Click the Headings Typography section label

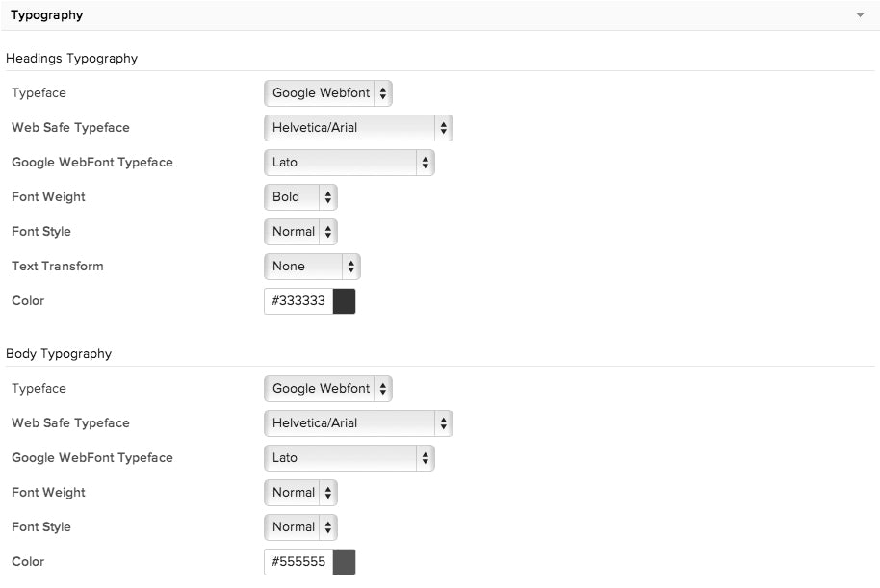click(72, 59)
